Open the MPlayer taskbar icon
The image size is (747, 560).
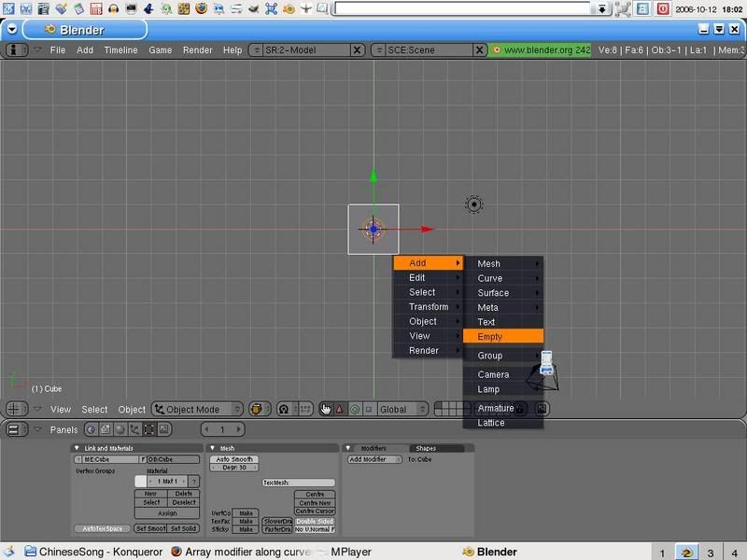[353, 551]
